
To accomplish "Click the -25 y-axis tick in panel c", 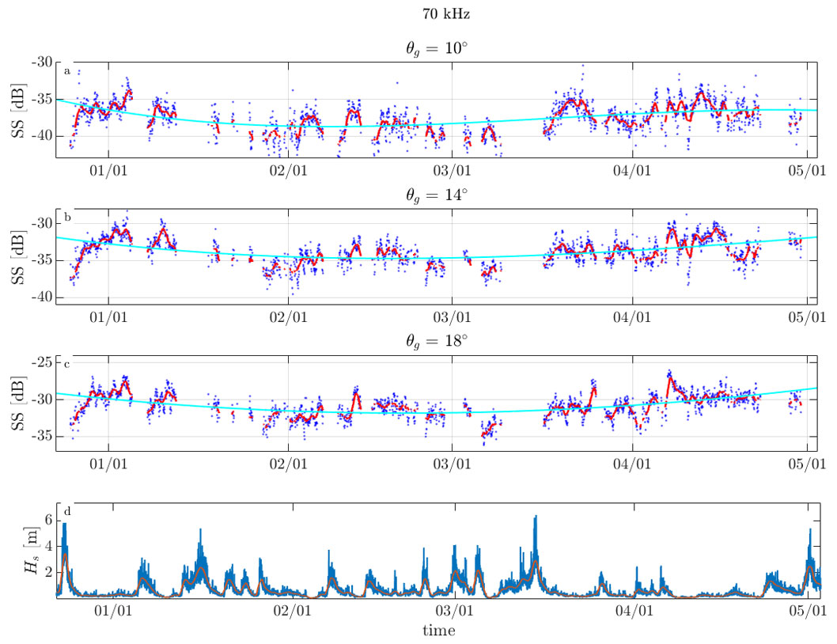I will 40,362.
